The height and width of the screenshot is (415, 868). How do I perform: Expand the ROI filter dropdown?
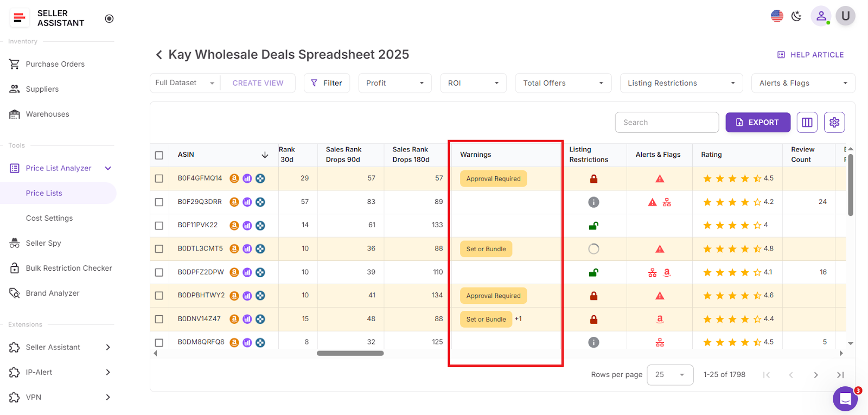(x=473, y=83)
